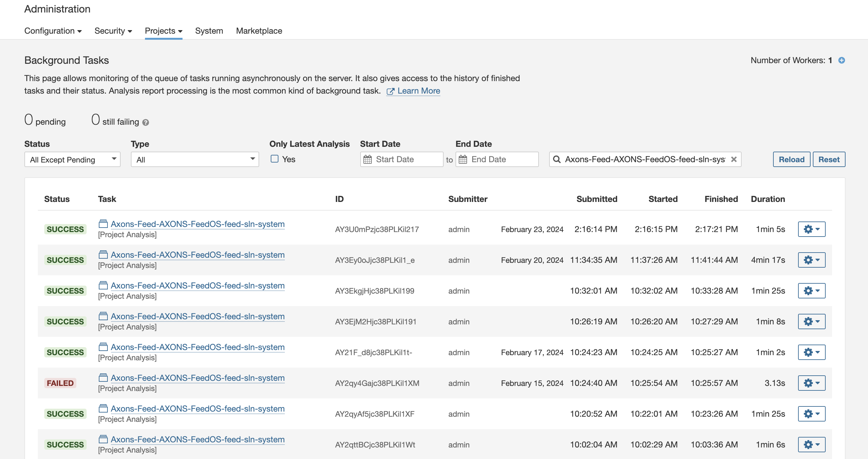
Task: Click the Reload button
Action: pyautogui.click(x=791, y=159)
